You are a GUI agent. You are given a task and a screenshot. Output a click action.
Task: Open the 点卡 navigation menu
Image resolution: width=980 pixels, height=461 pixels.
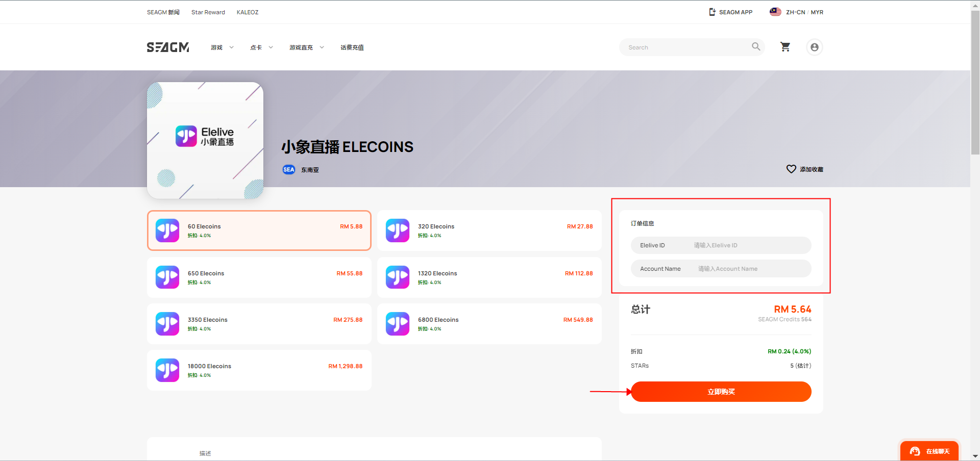click(256, 47)
